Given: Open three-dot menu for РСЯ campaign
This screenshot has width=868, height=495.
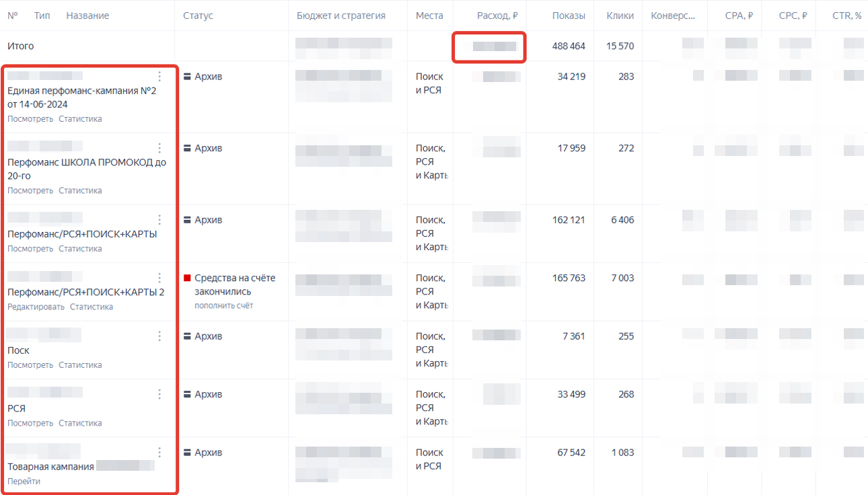Looking at the screenshot, I should tap(159, 394).
